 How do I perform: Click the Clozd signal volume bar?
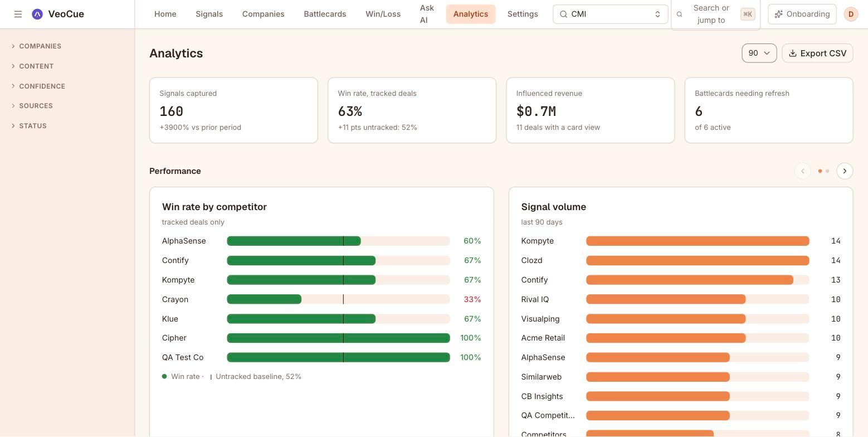point(698,260)
